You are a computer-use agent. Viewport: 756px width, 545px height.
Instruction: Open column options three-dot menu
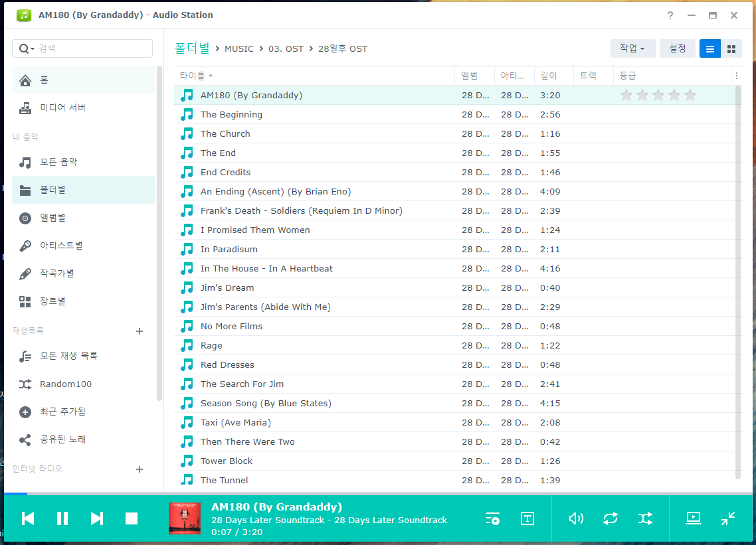[x=736, y=76]
